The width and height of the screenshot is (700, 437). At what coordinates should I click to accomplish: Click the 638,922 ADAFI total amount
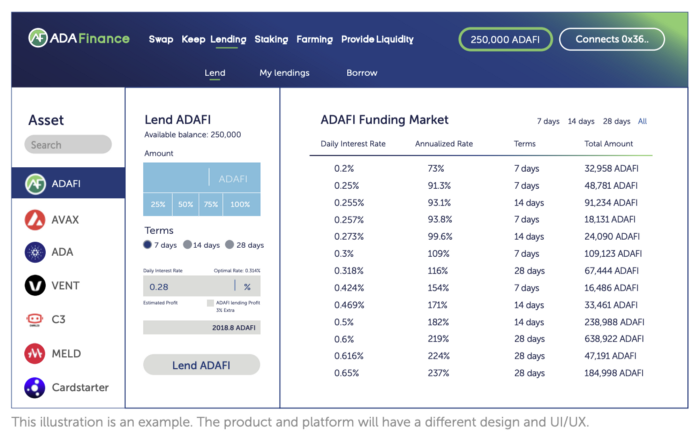tap(614, 339)
